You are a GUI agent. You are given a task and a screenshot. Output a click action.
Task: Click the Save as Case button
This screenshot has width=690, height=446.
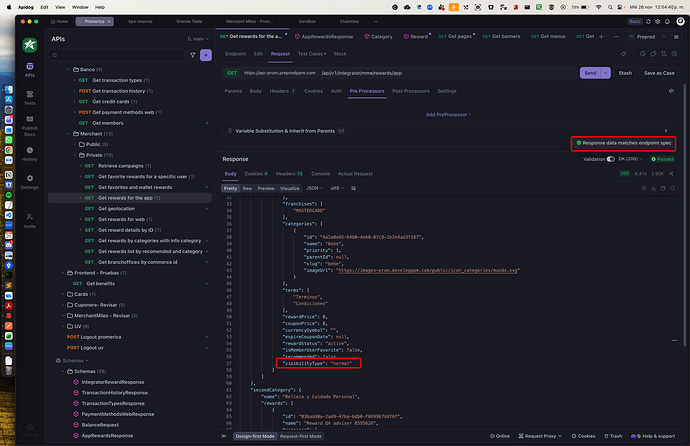[658, 73]
